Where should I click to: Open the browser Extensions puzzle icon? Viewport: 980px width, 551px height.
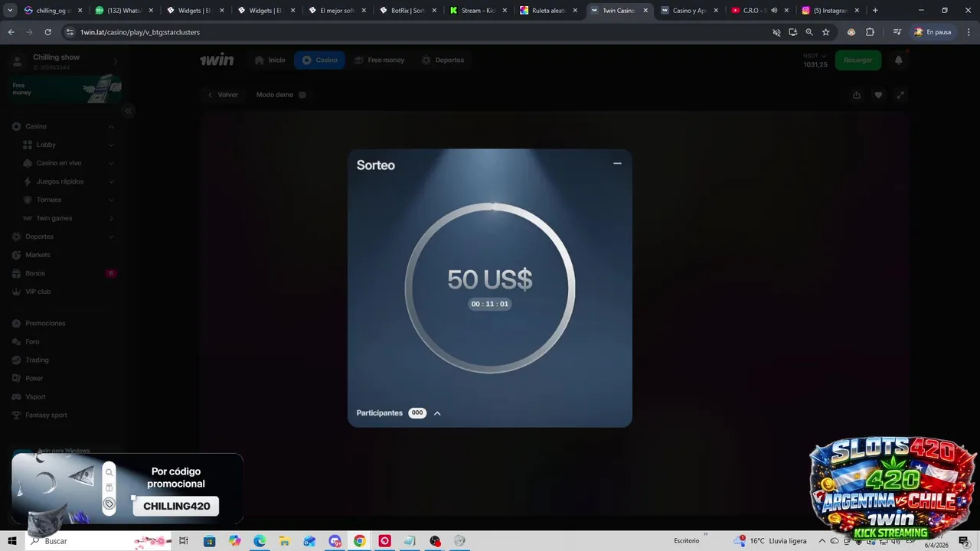[870, 32]
